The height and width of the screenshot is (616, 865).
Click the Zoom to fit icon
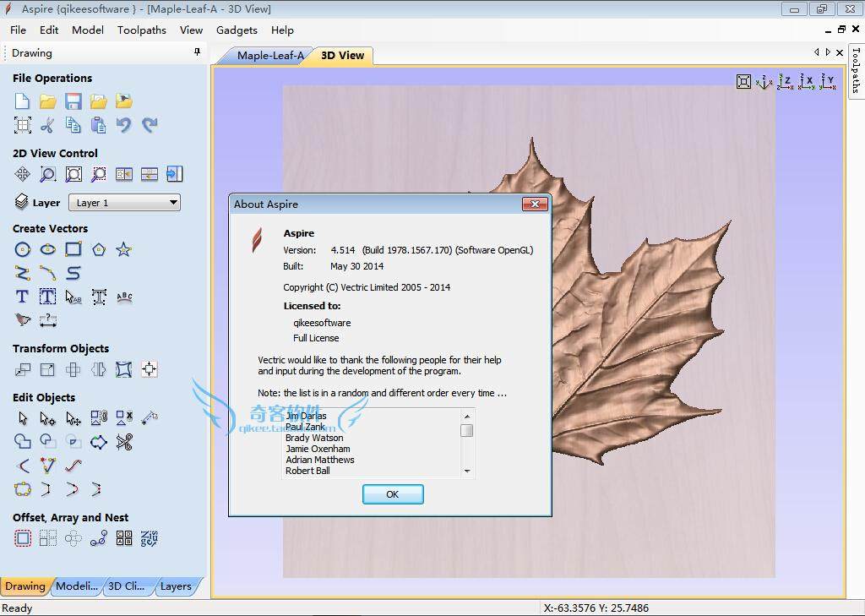(73, 174)
